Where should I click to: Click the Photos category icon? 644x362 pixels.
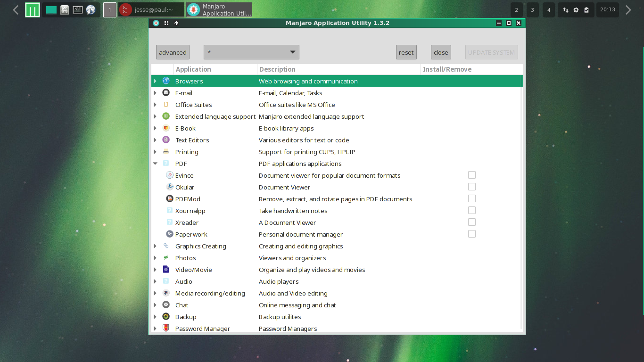(166, 258)
